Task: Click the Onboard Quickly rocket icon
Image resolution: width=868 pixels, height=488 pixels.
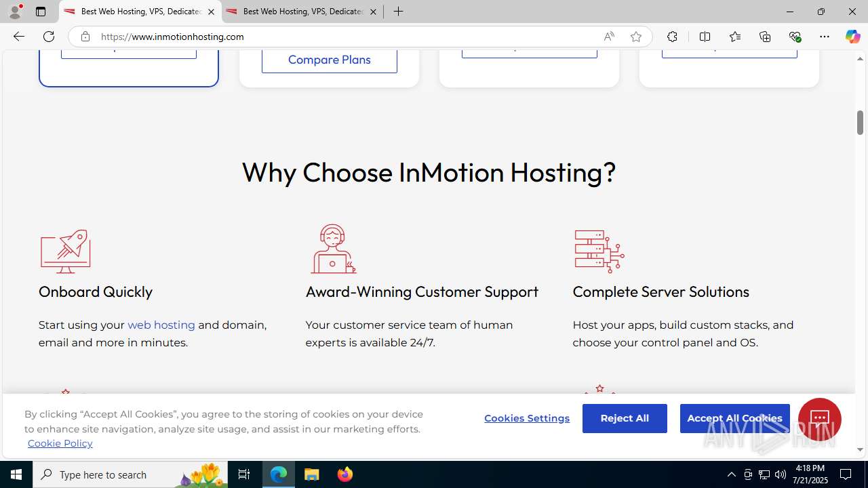Action: [x=65, y=251]
